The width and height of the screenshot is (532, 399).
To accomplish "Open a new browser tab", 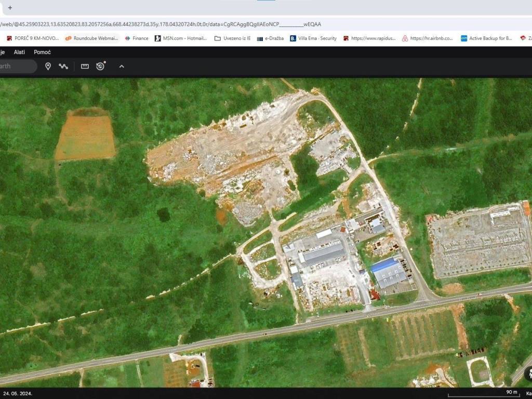I will [x=10, y=8].
